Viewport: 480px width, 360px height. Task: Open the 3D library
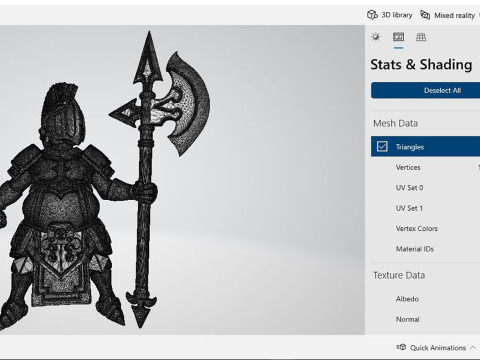click(x=389, y=15)
